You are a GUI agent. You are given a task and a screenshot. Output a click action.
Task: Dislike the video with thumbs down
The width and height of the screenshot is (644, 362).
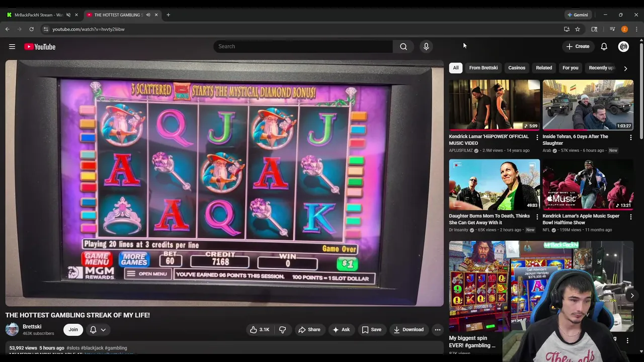(283, 330)
